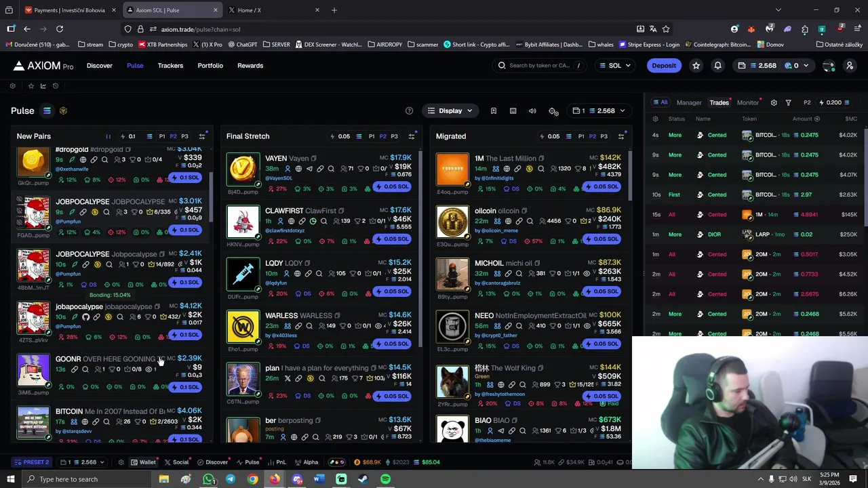Image resolution: width=868 pixels, height=488 pixels.
Task: Toggle the sound speaker icon in Pulse toolbar
Action: pos(532,111)
